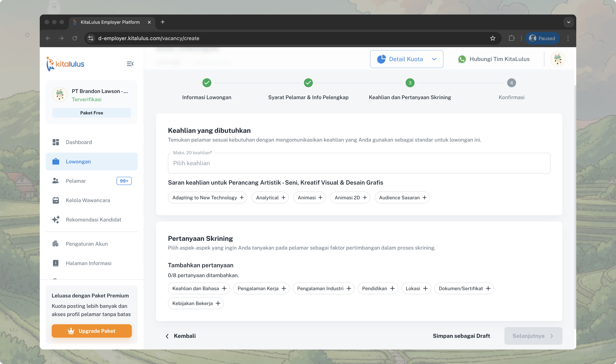The width and height of the screenshot is (616, 364).
Task: Bookmark this page with the star icon
Action: coord(493,38)
